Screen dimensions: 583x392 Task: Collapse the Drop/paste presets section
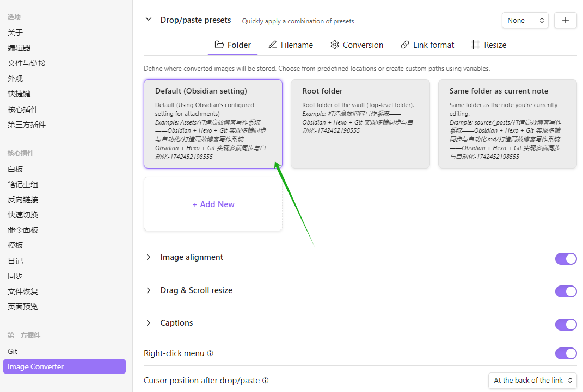pyautogui.click(x=149, y=20)
